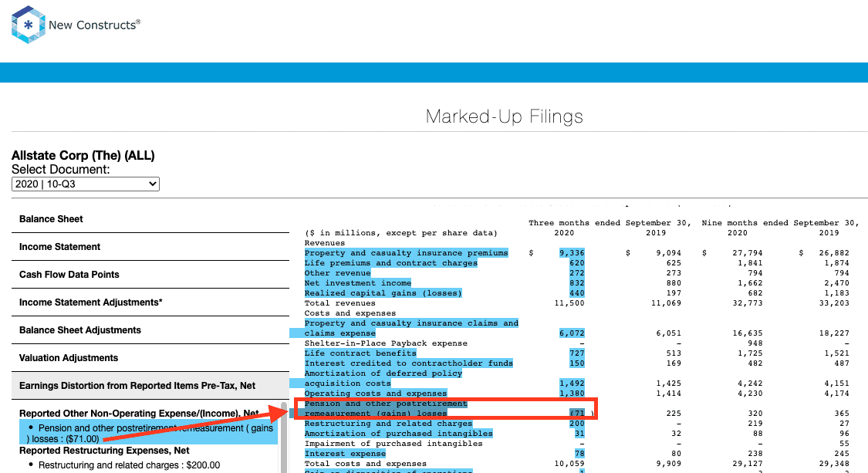The width and height of the screenshot is (868, 473).
Task: Click the highlighted value 1,492
Action: click(572, 383)
